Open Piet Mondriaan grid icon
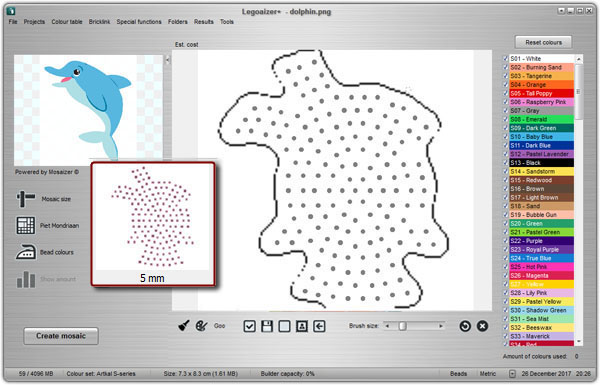 click(26, 225)
